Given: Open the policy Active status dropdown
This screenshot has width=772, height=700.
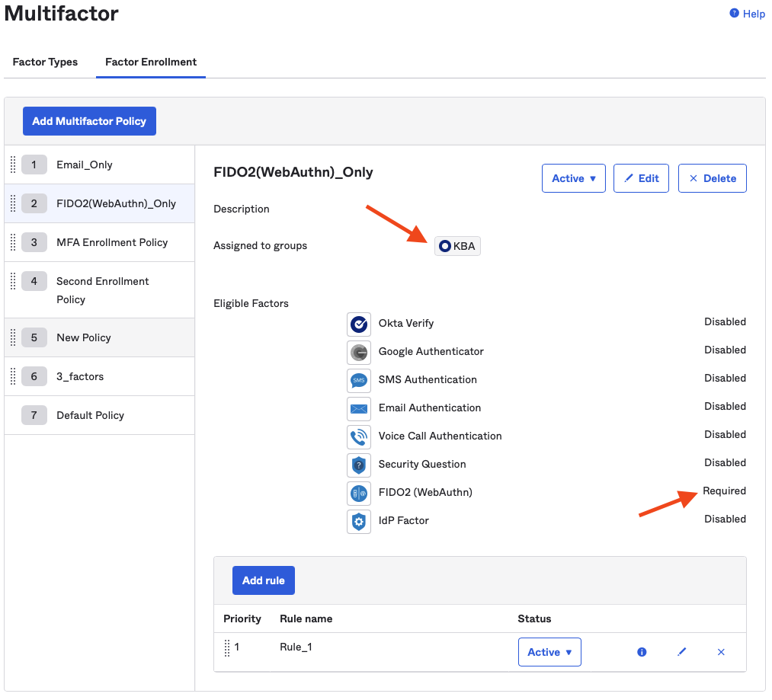Looking at the screenshot, I should click(573, 178).
